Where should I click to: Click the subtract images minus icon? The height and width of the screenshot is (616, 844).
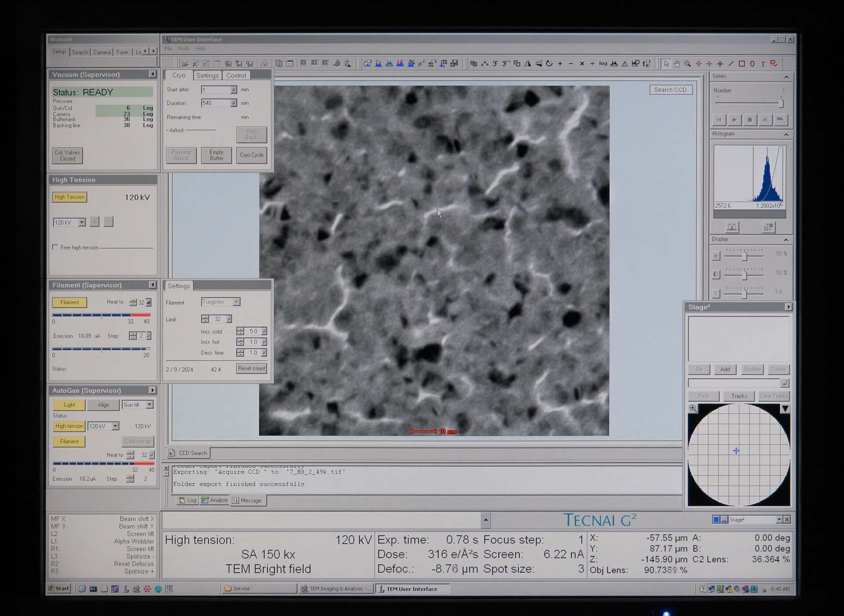point(571,64)
